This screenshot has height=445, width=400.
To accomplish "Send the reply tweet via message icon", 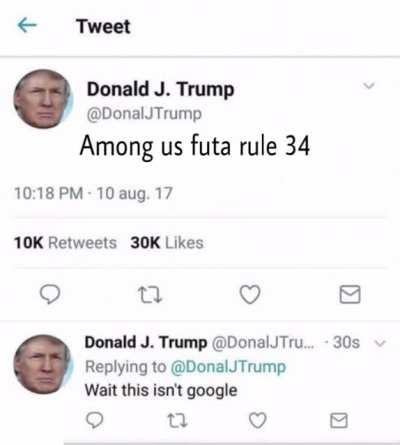I will click(339, 420).
